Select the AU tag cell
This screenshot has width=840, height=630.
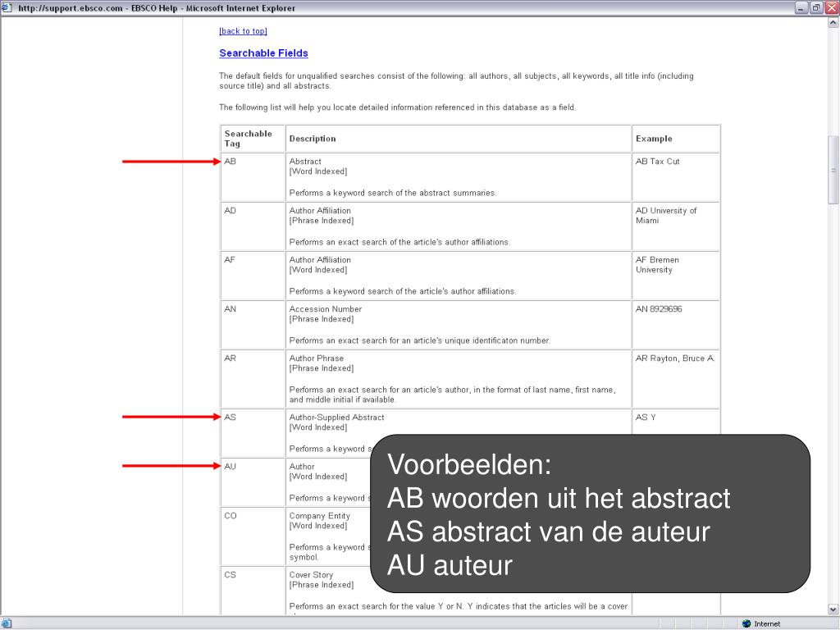point(253,482)
